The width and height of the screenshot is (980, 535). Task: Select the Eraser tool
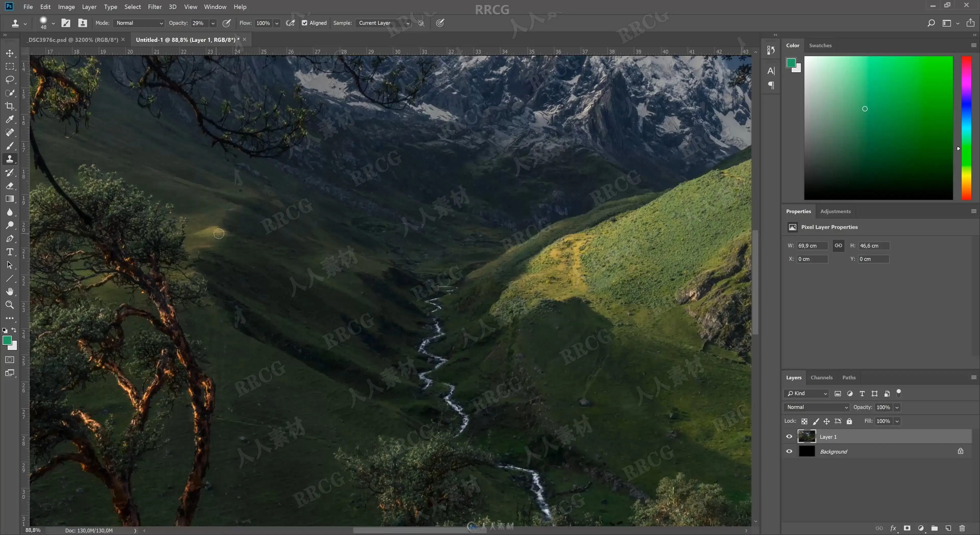pyautogui.click(x=10, y=186)
